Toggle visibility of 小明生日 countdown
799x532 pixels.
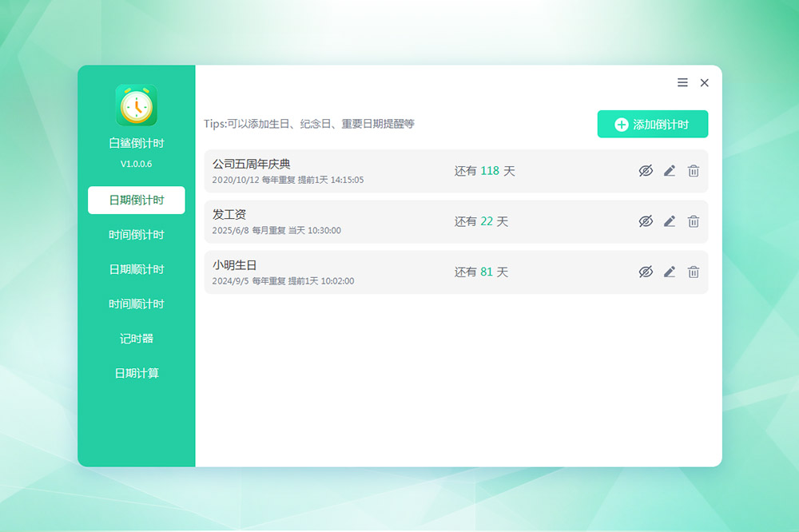pos(646,272)
